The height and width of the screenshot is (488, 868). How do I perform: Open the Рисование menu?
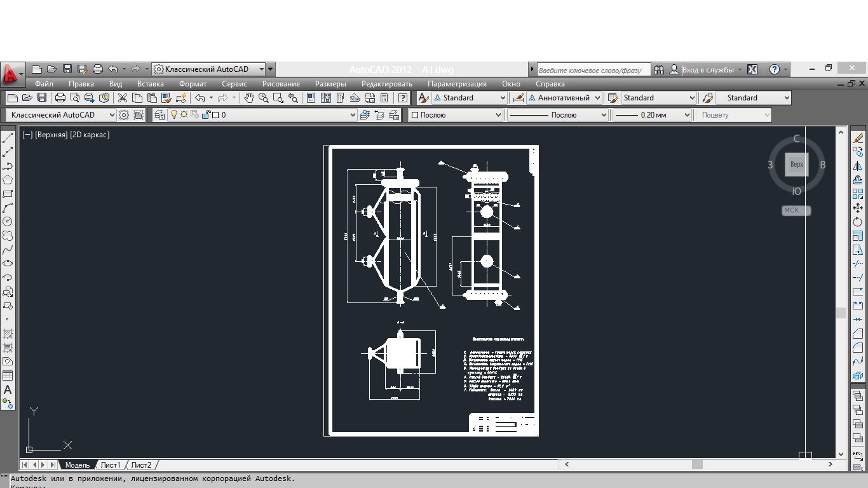tap(281, 84)
